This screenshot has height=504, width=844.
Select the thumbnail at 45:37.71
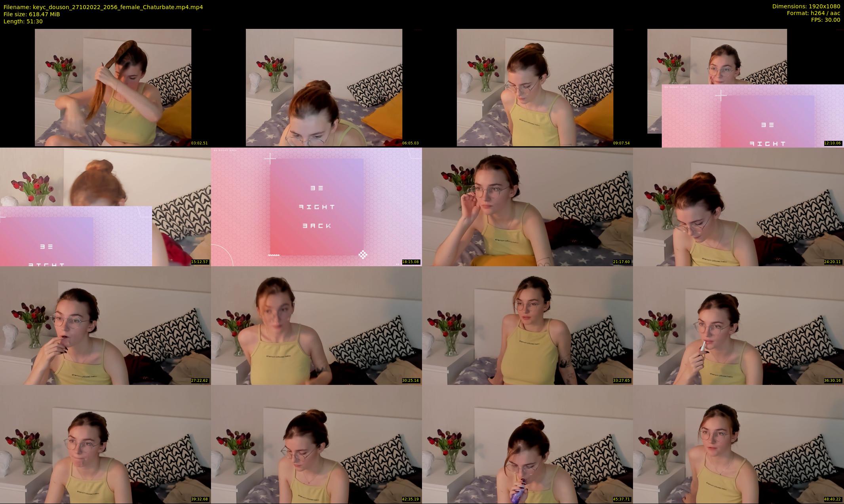coord(527,444)
